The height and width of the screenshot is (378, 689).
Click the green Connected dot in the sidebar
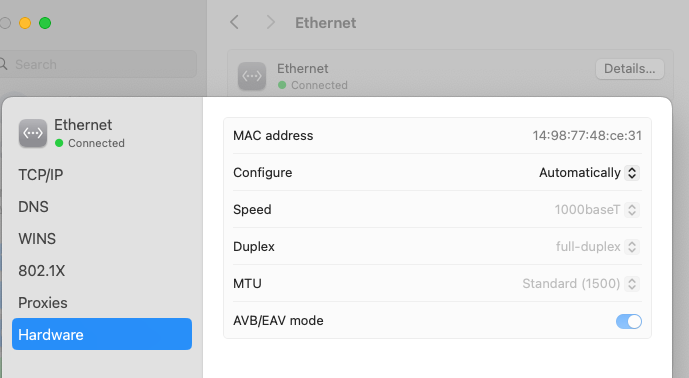coord(59,143)
